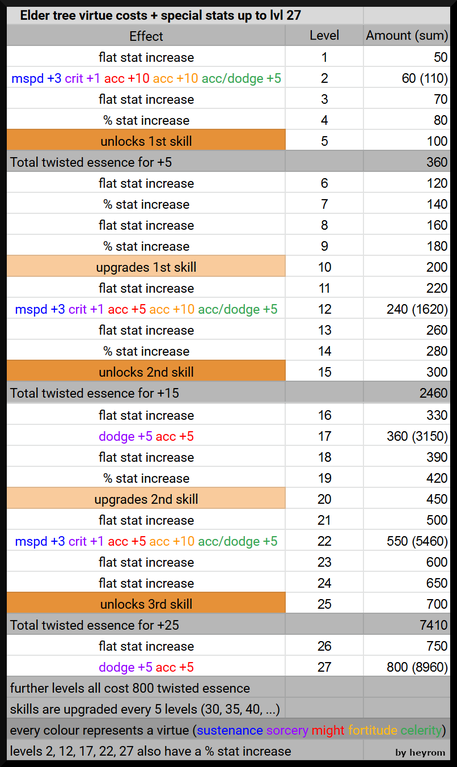Click the amount cell '200'

point(407,268)
